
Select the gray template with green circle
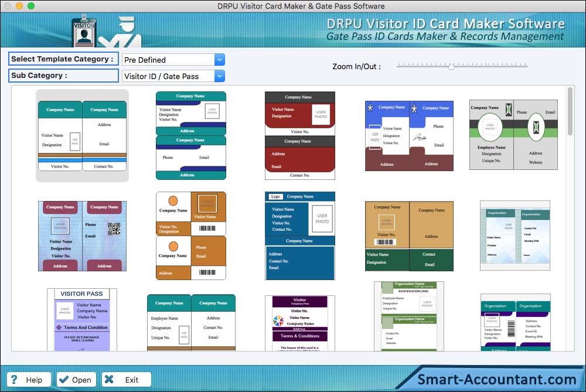pos(513,135)
